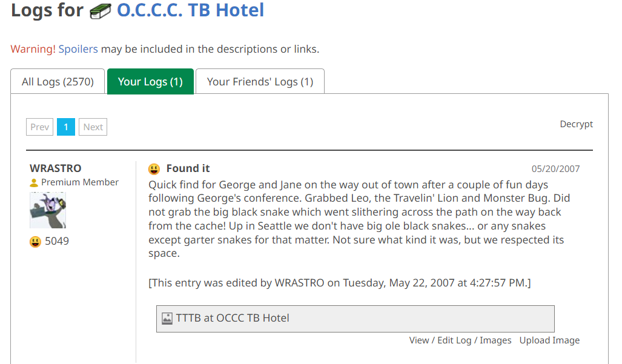The height and width of the screenshot is (364, 622).
Task: Click the smiley icon beside 5049 finds
Action: click(x=35, y=242)
